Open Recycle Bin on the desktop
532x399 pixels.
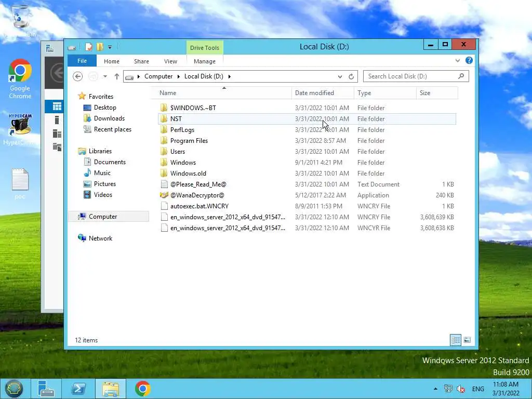pyautogui.click(x=20, y=21)
